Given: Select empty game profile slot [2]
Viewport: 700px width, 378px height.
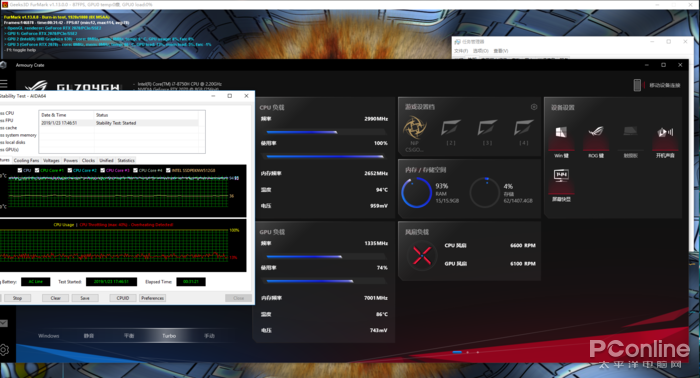Looking at the screenshot, I should 451,128.
